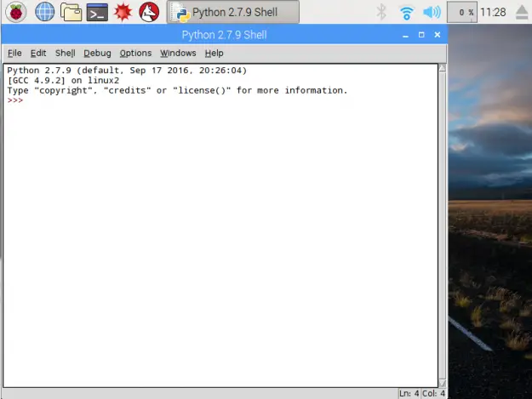Click the scrollbar down arrow
Viewport: 532px width, 399px height.
pos(442,384)
